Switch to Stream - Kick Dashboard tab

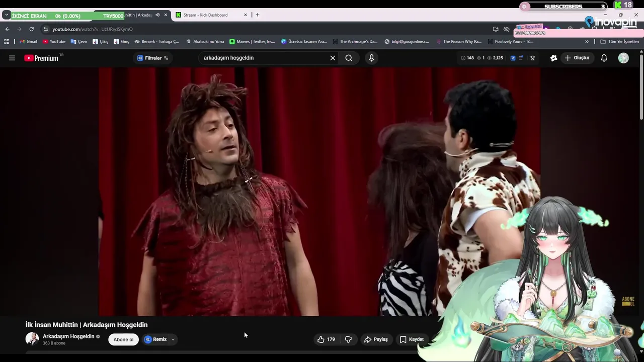click(211, 15)
